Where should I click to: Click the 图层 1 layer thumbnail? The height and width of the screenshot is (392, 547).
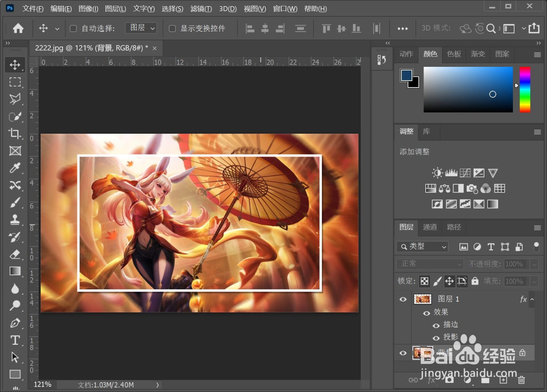coord(423,299)
